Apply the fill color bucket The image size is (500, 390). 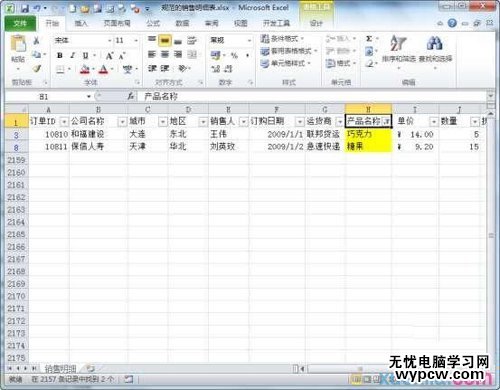85,69
